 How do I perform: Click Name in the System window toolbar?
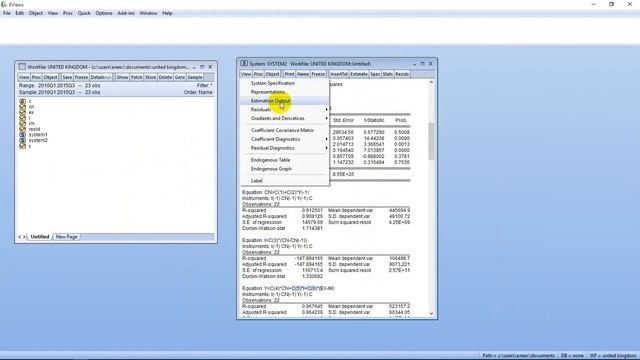(x=303, y=74)
